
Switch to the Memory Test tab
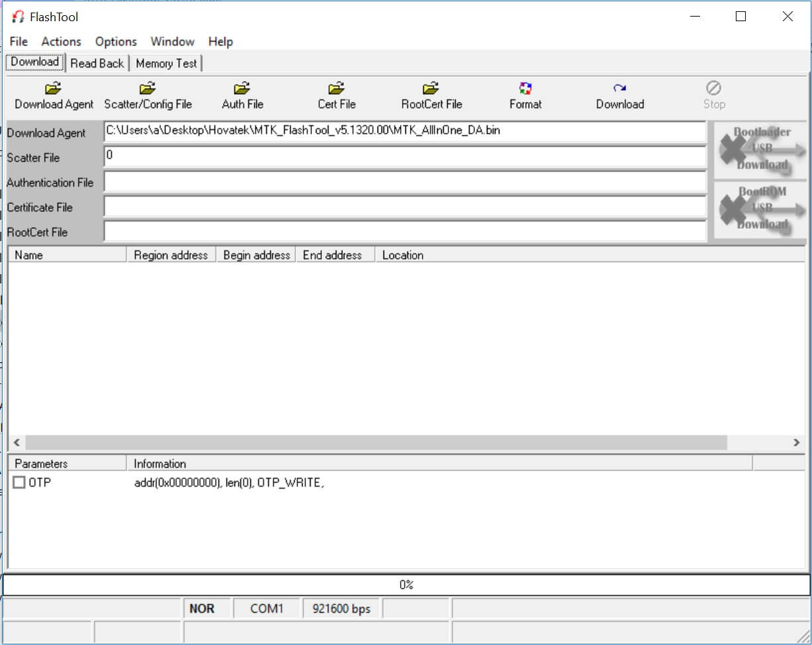(166, 64)
